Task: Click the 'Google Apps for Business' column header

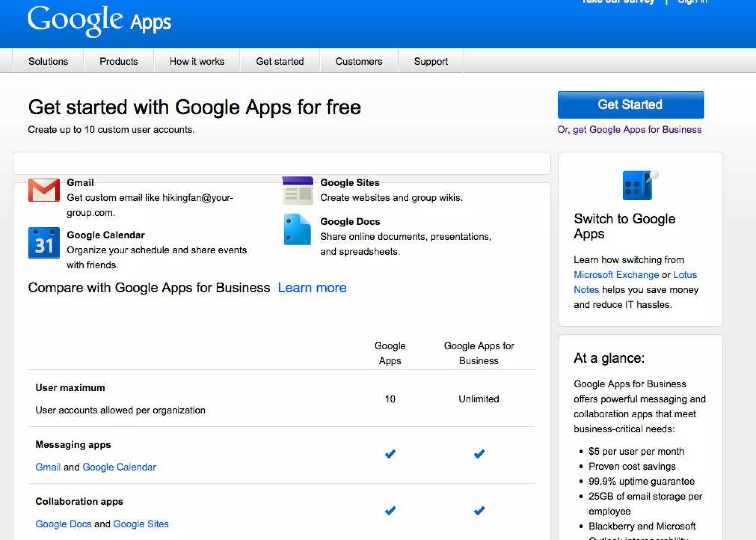Action: coord(479,353)
